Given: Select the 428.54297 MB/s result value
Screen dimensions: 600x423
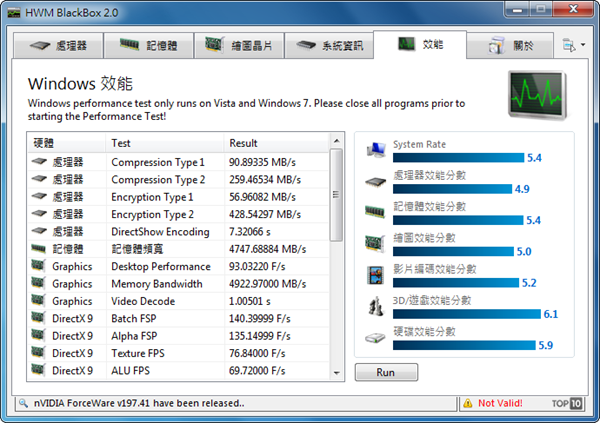Looking at the screenshot, I should (x=265, y=214).
